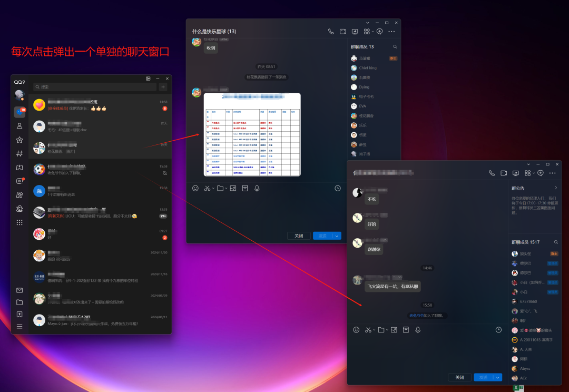Open emoji picker in 1517-member group window
Screen dimensions: 569x392
pos(356,330)
